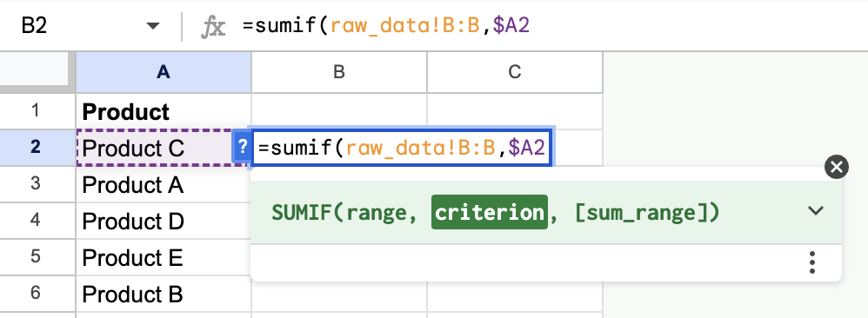
Task: Click empty cell B1
Action: [x=339, y=111]
